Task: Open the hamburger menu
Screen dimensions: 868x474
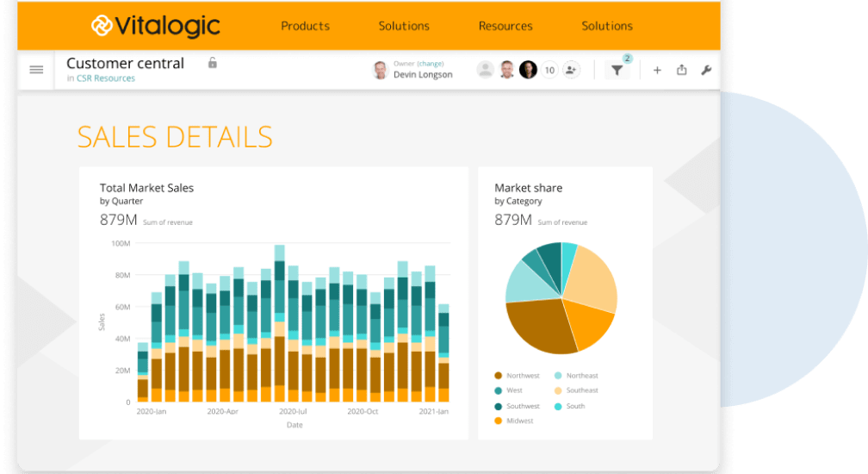Action: pyautogui.click(x=36, y=70)
